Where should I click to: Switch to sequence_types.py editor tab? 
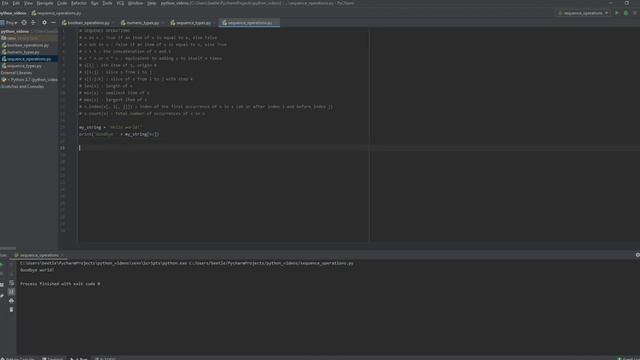(192, 23)
